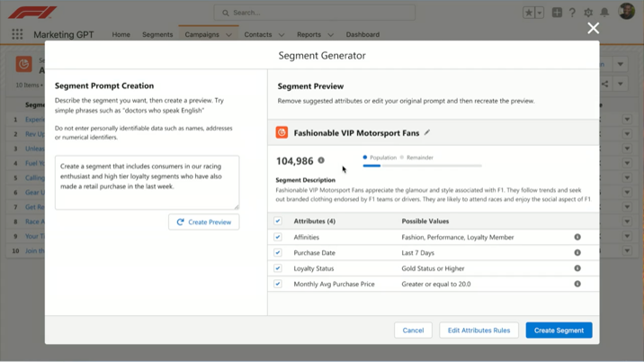Click the search magnifier icon
Image resolution: width=644 pixels, height=362 pixels.
(x=226, y=13)
